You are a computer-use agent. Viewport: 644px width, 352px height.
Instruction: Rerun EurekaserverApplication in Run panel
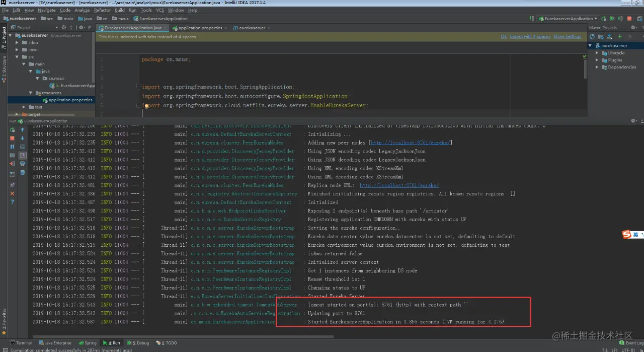click(x=13, y=129)
